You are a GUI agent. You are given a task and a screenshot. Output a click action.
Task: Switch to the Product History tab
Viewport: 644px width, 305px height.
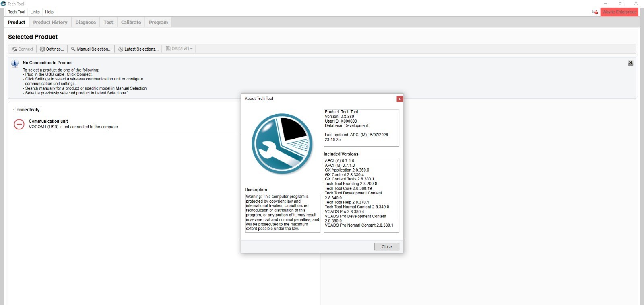tap(50, 22)
